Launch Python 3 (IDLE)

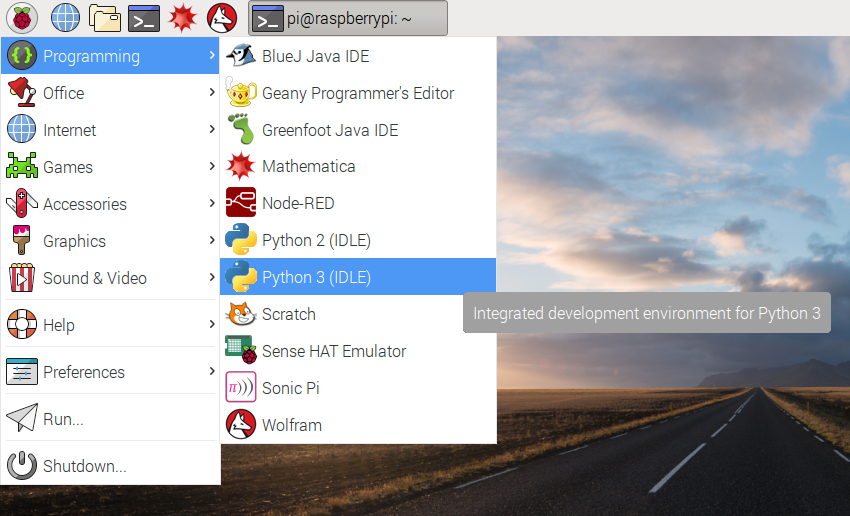(358, 276)
